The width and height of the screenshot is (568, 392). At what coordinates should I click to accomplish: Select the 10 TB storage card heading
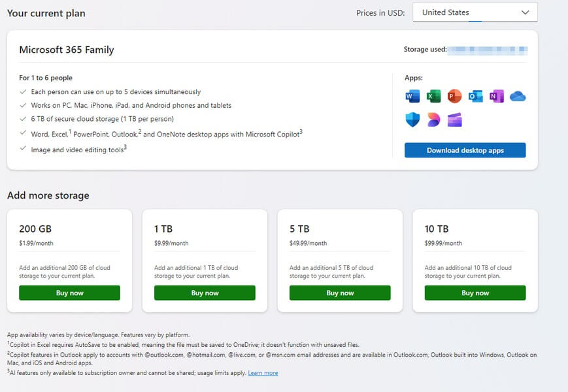coord(437,229)
